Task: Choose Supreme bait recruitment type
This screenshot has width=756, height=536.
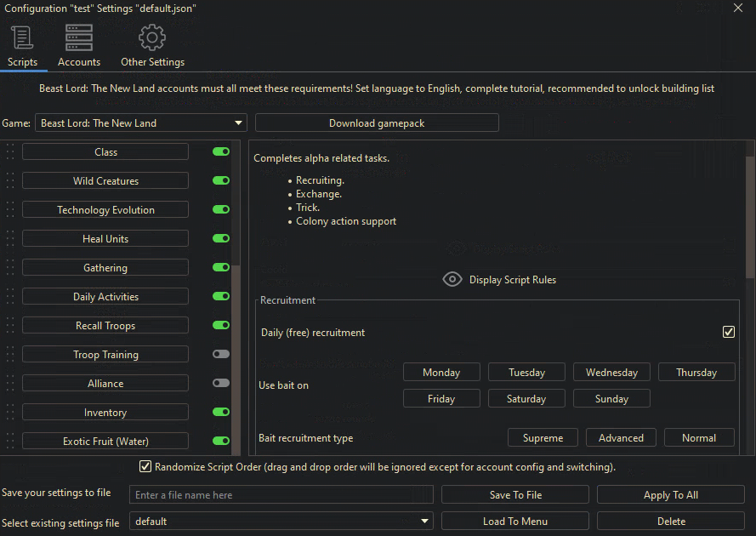Action: pyautogui.click(x=543, y=438)
